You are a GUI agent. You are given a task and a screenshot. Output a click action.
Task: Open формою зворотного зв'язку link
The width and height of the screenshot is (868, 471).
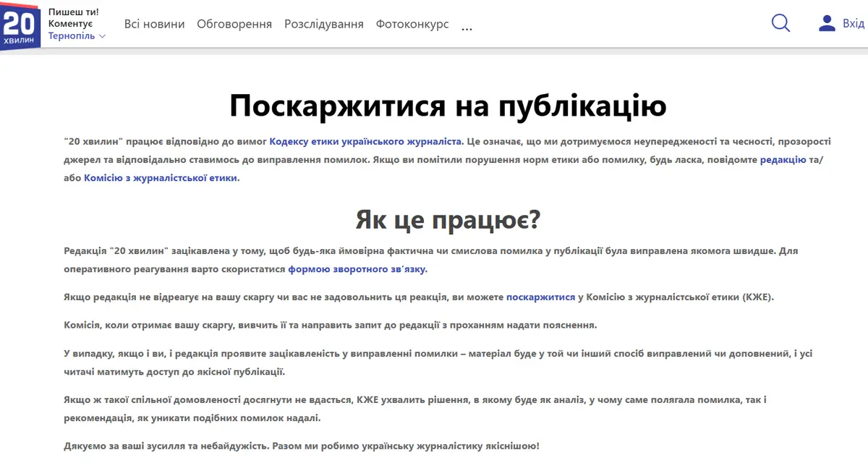pyautogui.click(x=358, y=268)
